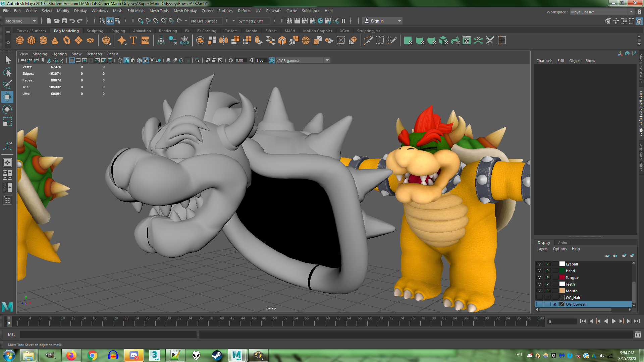This screenshot has width=644, height=362.
Task: Click the play forward button
Action: pos(614,321)
